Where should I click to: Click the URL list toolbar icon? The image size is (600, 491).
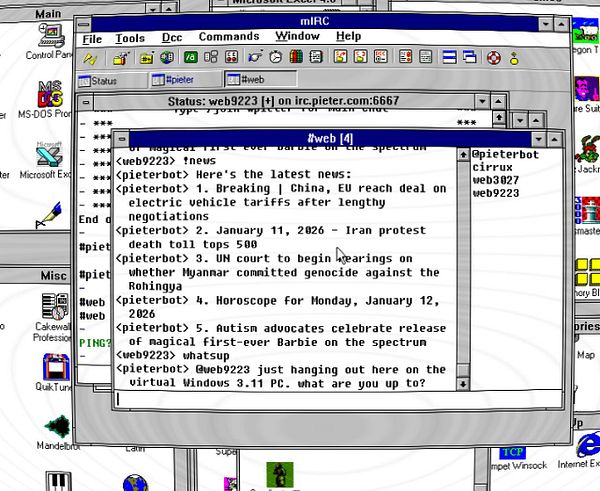[426, 57]
